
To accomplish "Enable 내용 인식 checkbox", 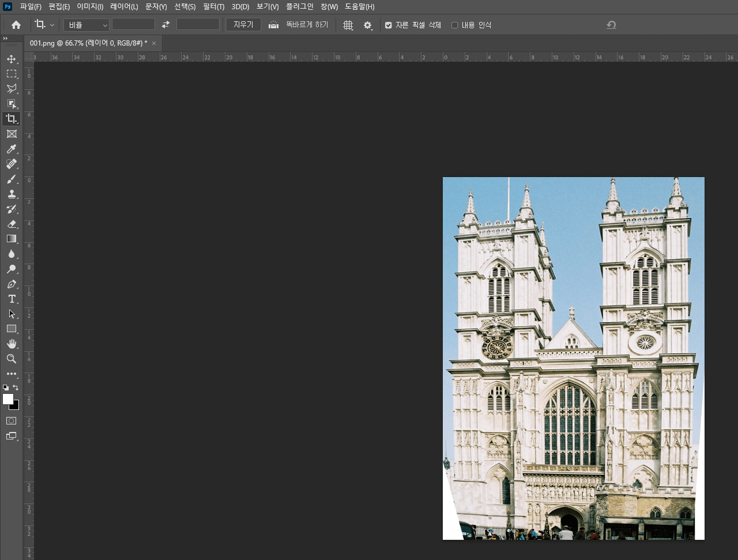I will [454, 25].
